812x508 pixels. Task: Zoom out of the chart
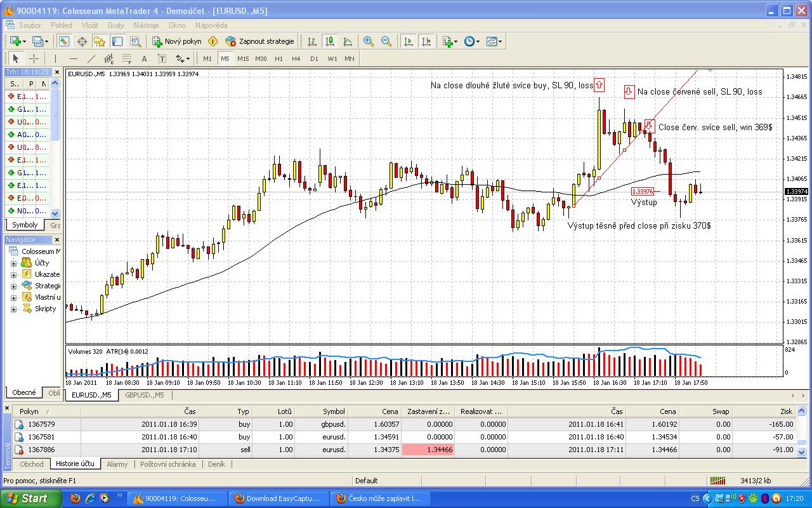386,41
